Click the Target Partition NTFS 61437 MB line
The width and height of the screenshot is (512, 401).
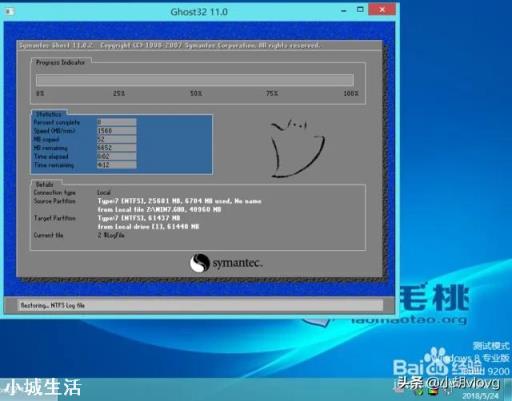click(x=139, y=218)
